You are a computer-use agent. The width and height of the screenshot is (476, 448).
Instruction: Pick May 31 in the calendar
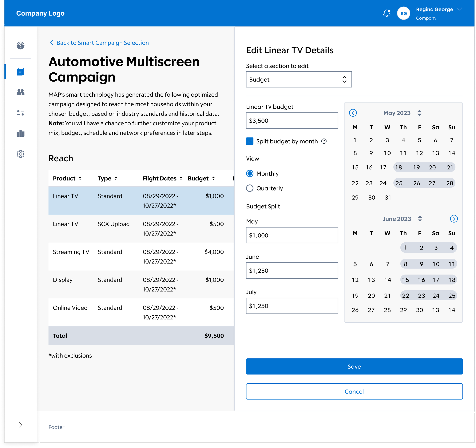coord(388,198)
